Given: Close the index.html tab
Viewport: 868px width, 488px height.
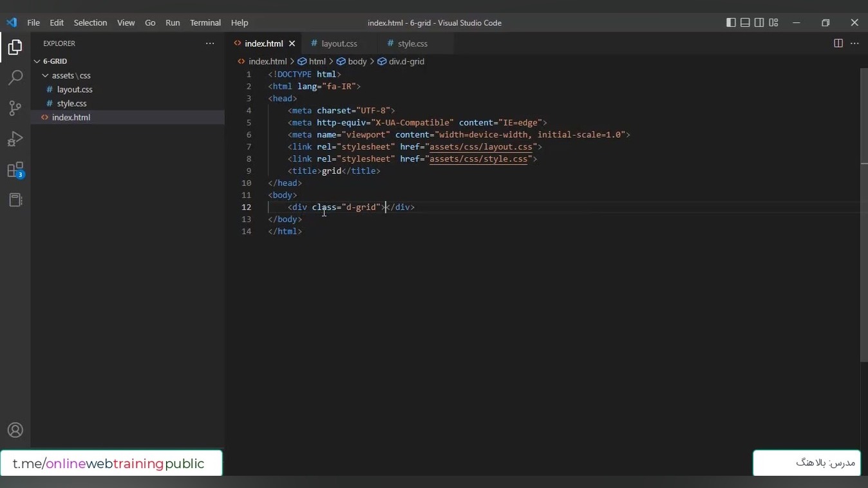Looking at the screenshot, I should (292, 44).
